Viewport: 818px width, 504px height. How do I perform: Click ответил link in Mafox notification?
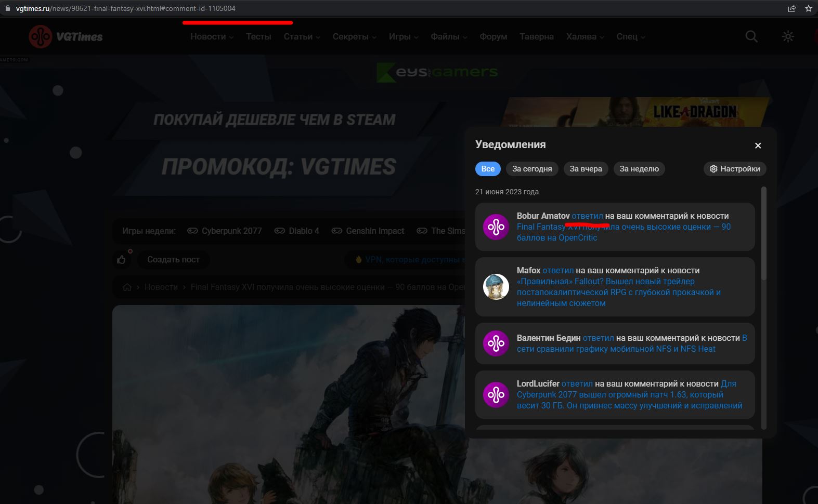point(558,271)
